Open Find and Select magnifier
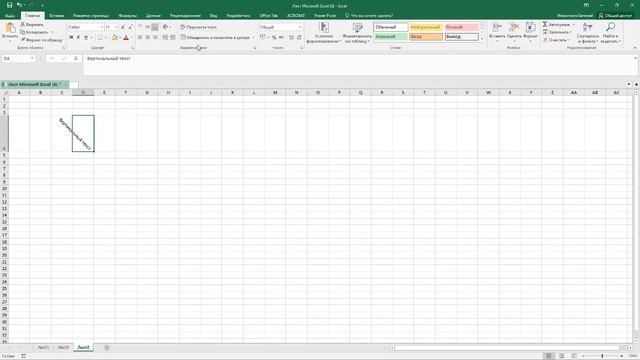 [x=611, y=33]
